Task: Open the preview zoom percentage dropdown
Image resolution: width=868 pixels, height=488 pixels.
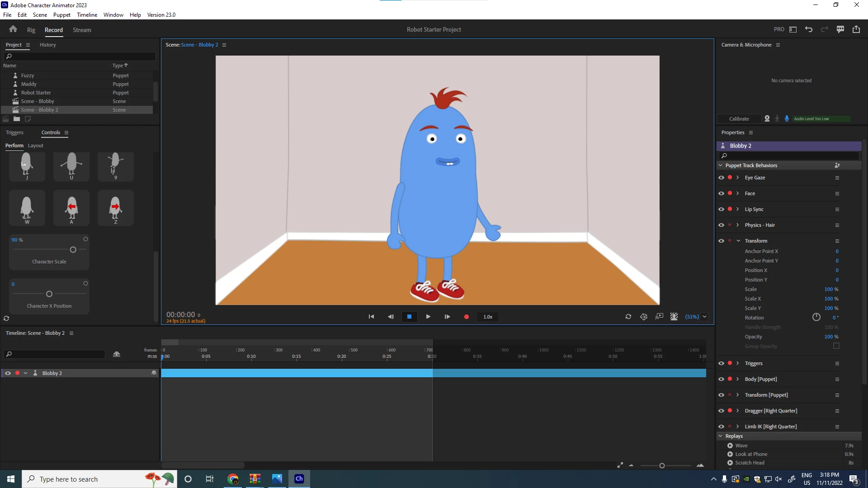Action: point(704,317)
